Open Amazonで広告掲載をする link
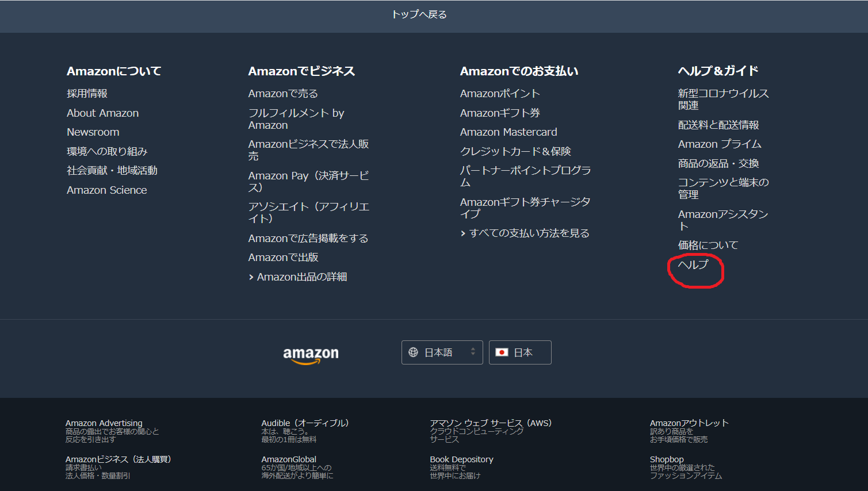The height and width of the screenshot is (491, 868). pyautogui.click(x=308, y=239)
